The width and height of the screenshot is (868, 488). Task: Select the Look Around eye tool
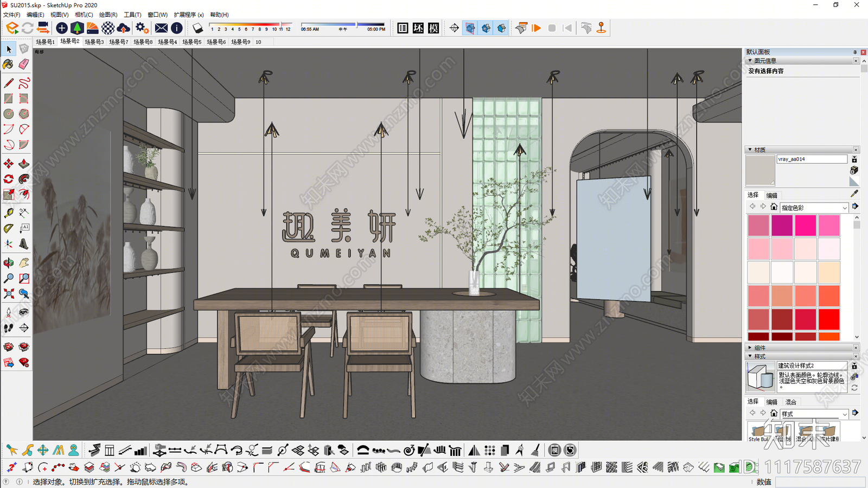tap(24, 312)
